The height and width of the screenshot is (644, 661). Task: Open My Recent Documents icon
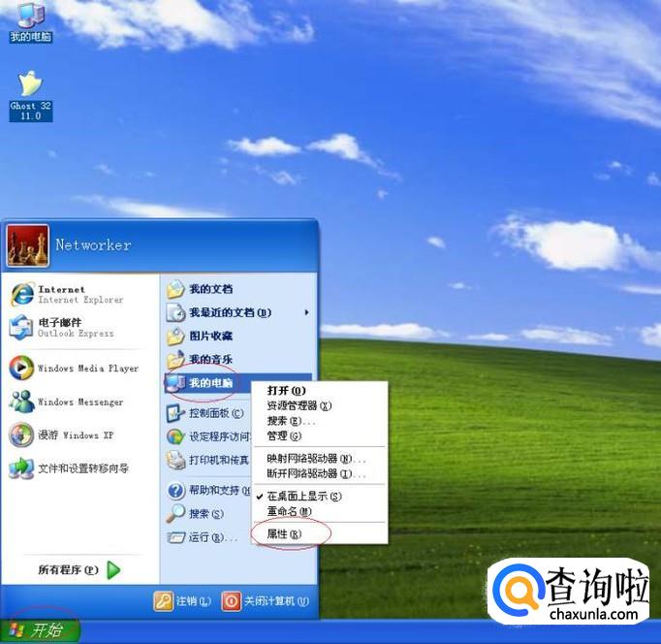[175, 312]
